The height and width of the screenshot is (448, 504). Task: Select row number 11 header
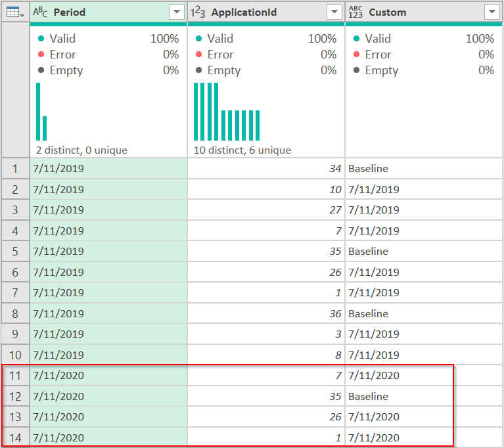coord(15,376)
